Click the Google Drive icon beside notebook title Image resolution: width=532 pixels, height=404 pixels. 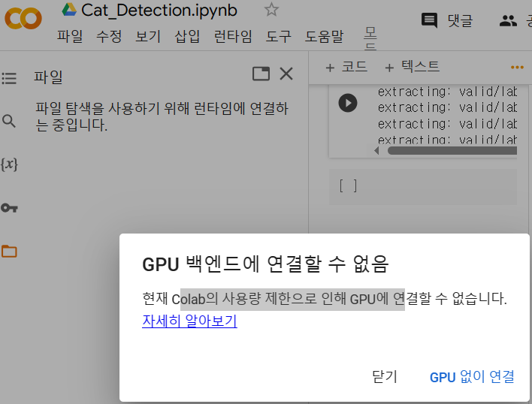(69, 10)
